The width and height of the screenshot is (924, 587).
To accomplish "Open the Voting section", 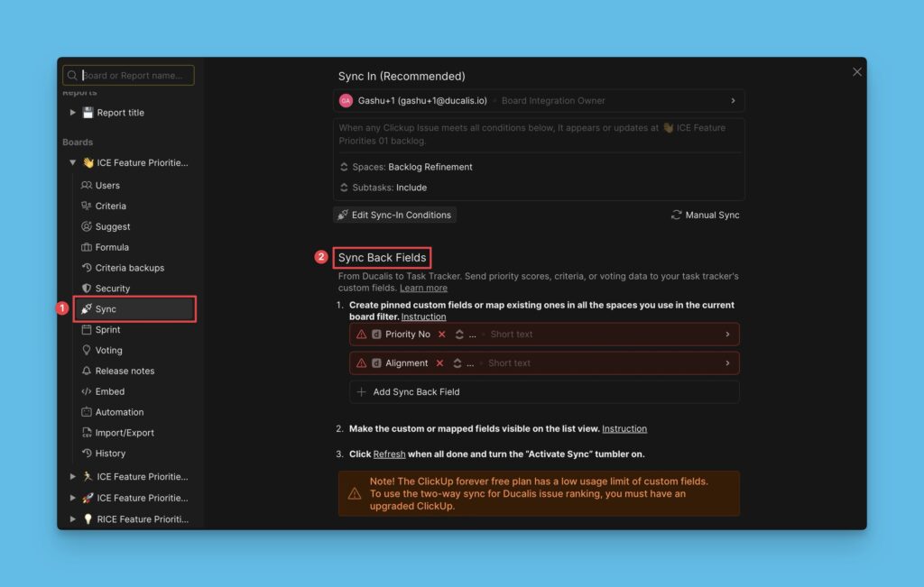I will point(108,351).
